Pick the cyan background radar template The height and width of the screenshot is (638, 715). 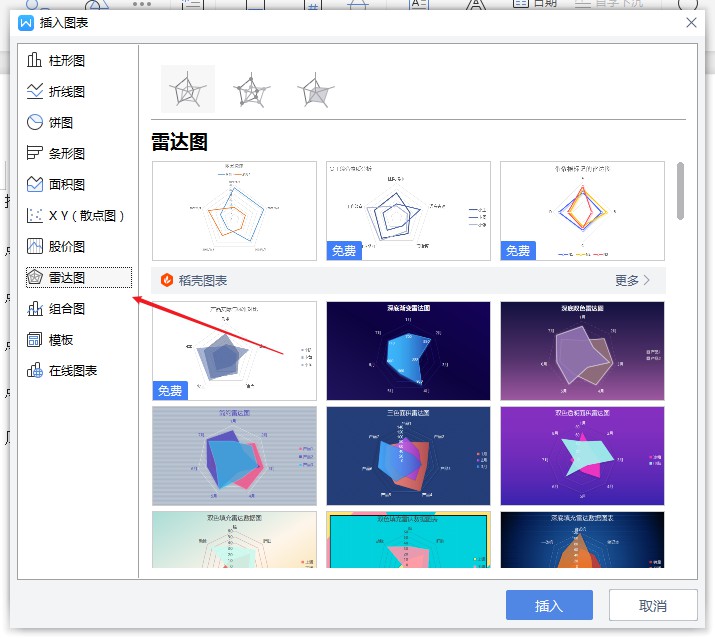[409, 539]
